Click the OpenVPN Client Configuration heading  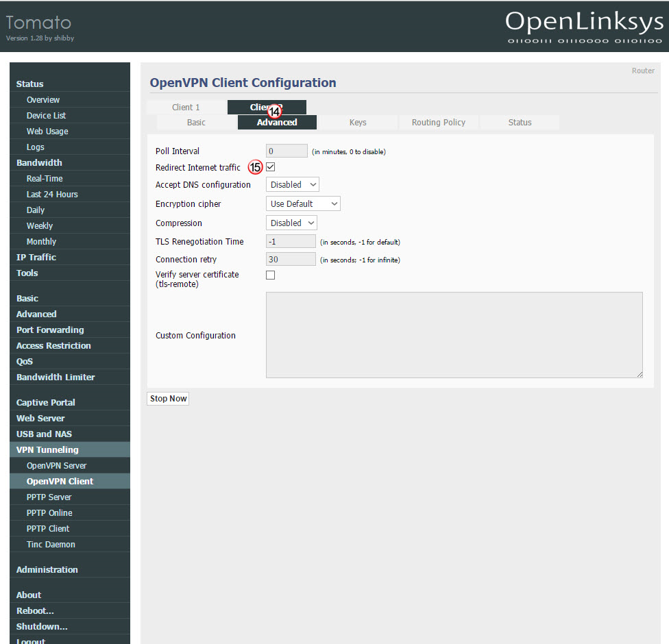coord(243,82)
